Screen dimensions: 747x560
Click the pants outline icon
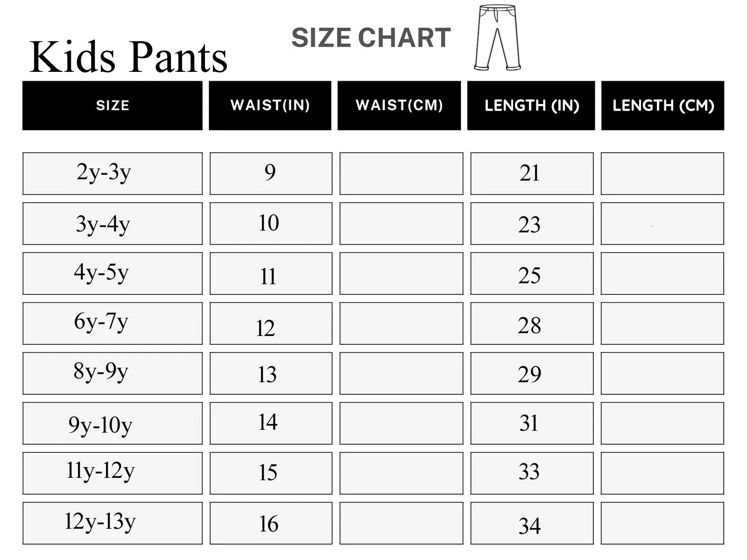click(x=497, y=38)
